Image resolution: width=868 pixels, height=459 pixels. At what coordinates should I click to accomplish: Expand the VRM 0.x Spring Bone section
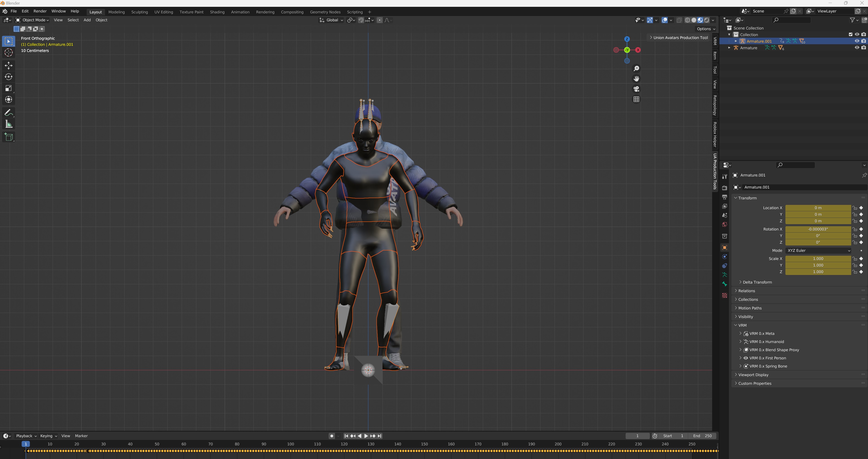point(768,366)
